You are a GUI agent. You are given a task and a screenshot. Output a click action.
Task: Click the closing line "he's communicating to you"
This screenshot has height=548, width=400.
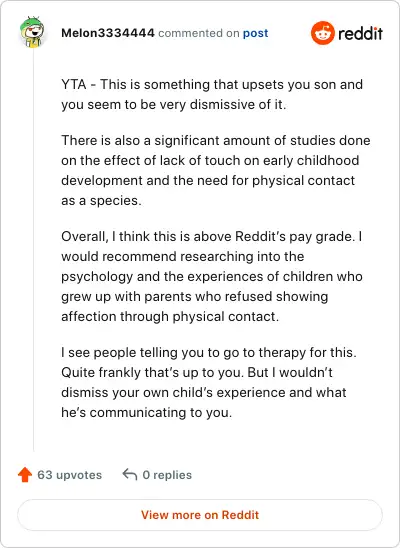(146, 413)
